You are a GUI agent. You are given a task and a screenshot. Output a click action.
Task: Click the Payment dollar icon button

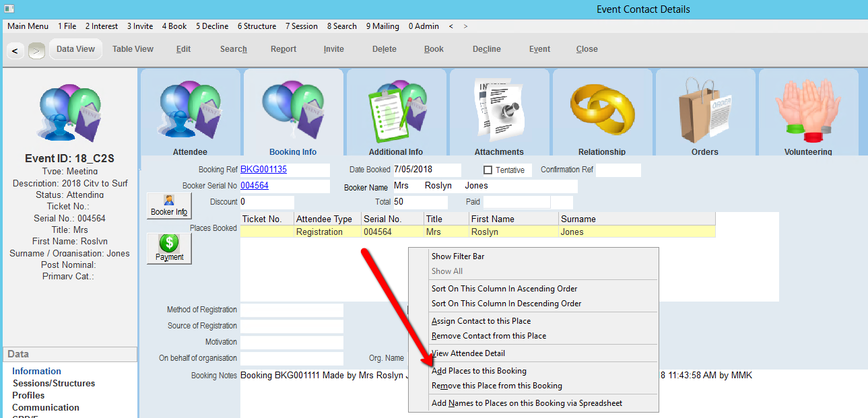pos(169,248)
